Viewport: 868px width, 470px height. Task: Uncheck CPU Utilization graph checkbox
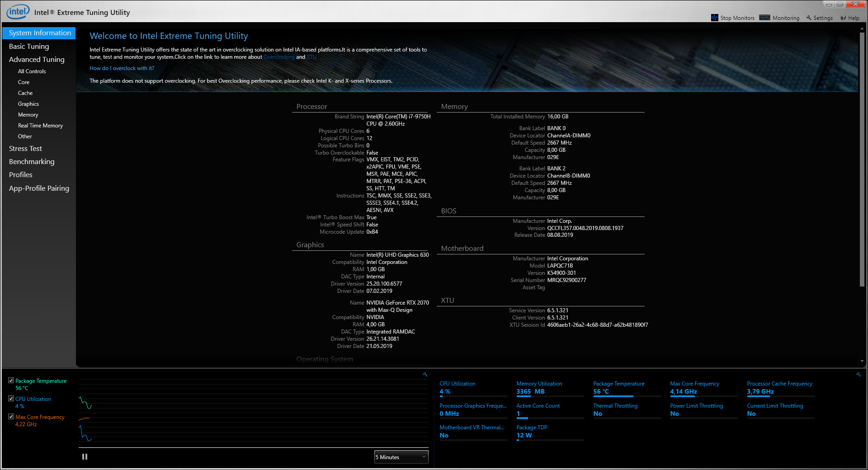[11, 399]
